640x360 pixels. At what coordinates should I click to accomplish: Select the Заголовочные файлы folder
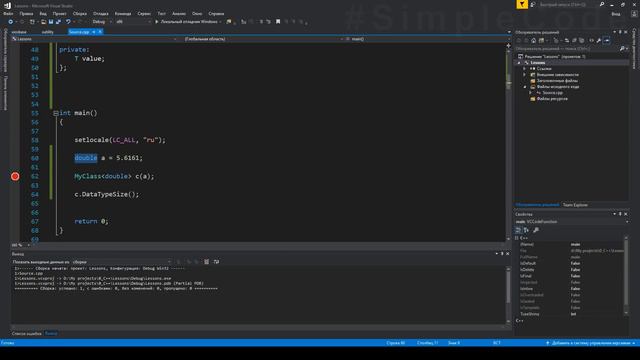click(x=557, y=81)
